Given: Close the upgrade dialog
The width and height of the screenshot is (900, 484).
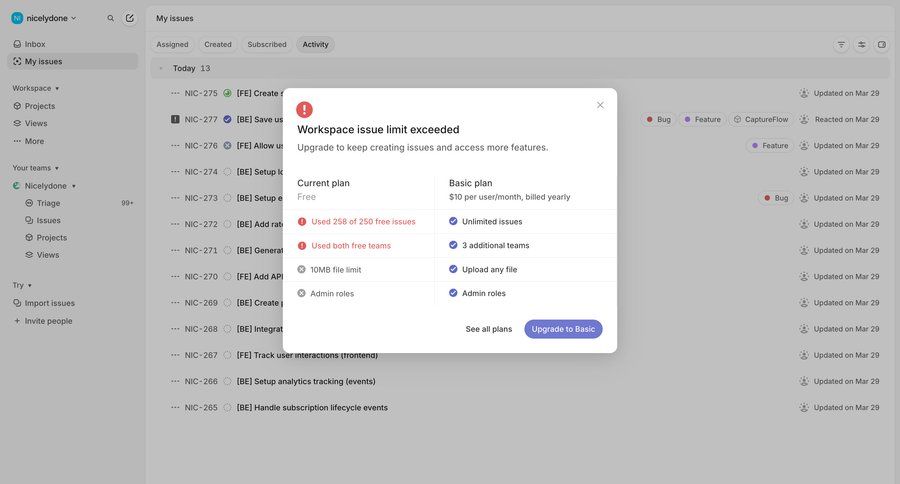Looking at the screenshot, I should [600, 105].
